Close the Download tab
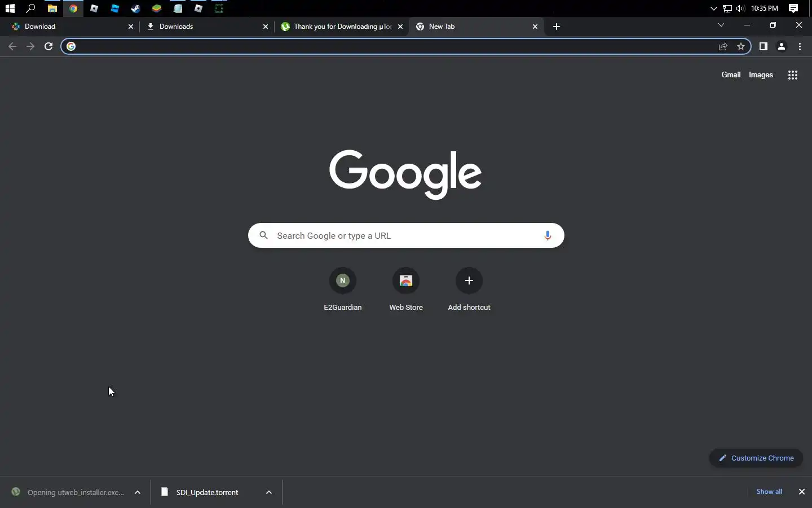Image resolution: width=812 pixels, height=508 pixels. click(131, 27)
